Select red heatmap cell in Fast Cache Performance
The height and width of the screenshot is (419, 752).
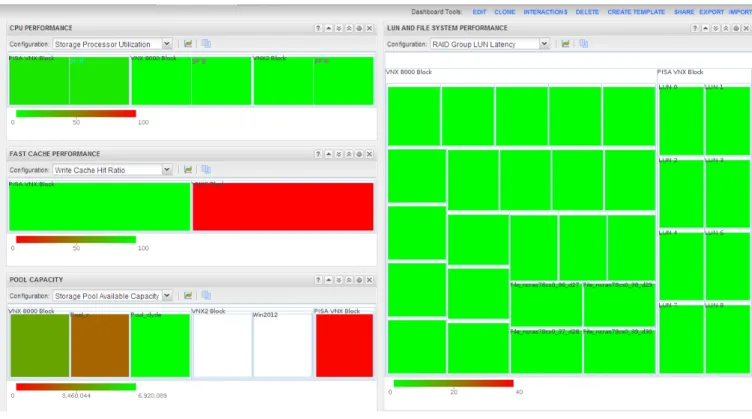point(283,207)
